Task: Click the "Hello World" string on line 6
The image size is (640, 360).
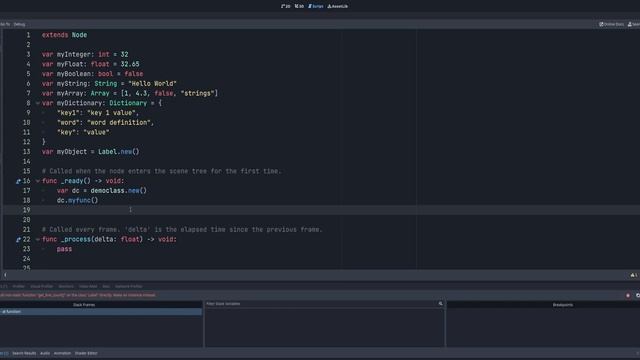Action: coord(152,84)
